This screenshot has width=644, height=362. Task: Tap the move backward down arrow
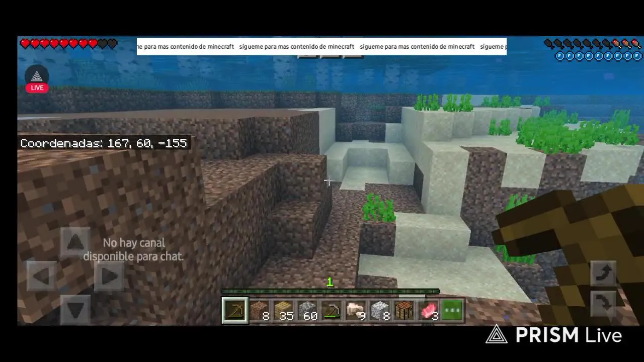[75, 309]
